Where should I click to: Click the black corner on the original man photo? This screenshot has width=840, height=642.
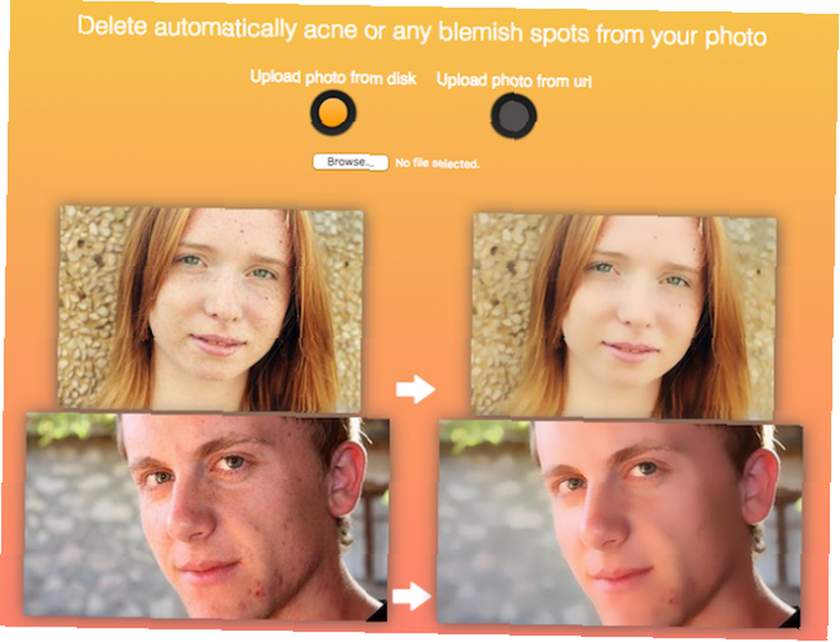coord(378,612)
